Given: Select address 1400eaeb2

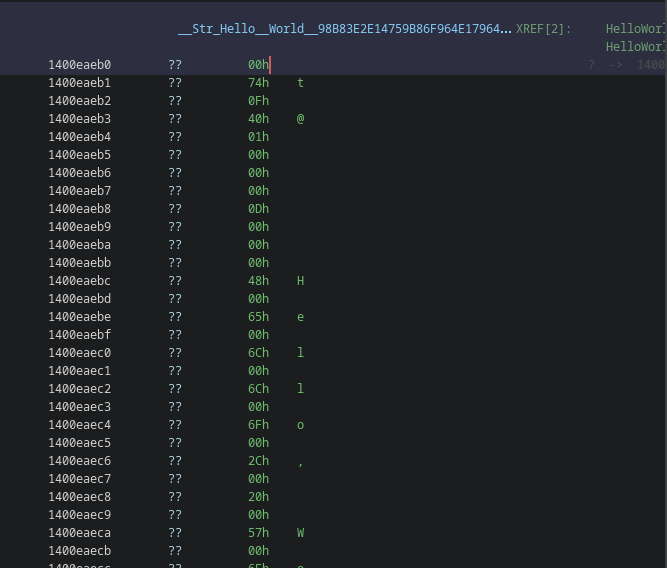Looking at the screenshot, I should (80, 101).
